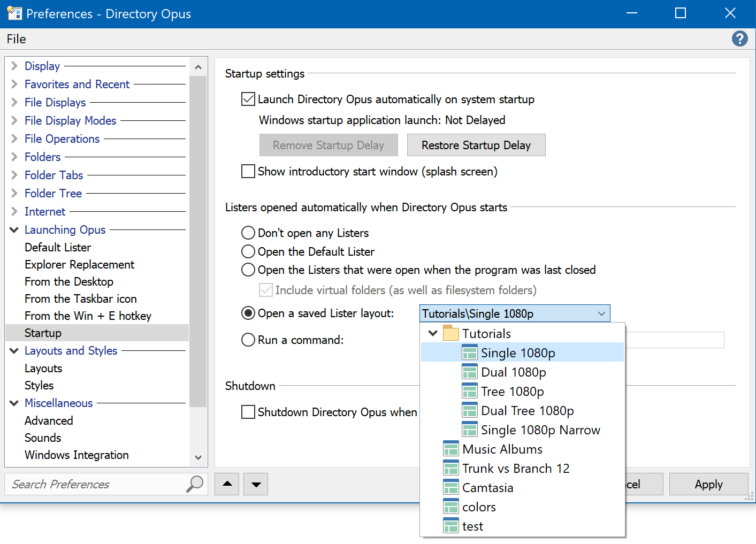Open From the Win + E hotkey page
Viewport: 756px width, 544px height.
tap(88, 316)
